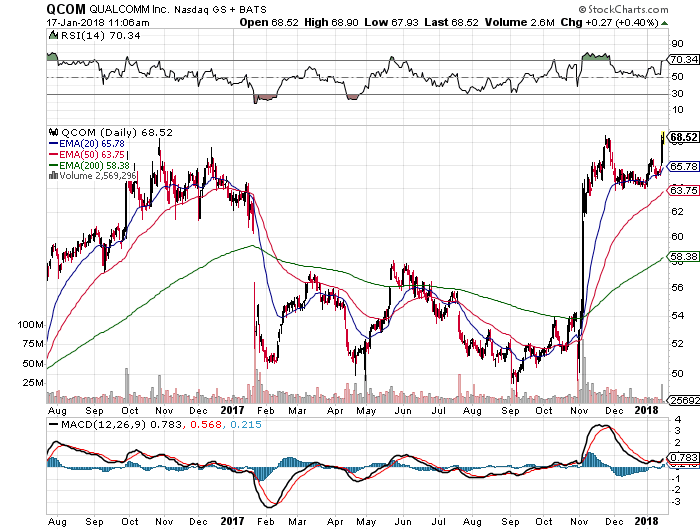Click the Low 67.93 value
Image resolution: width=700 pixels, height=530 pixels.
392,22
